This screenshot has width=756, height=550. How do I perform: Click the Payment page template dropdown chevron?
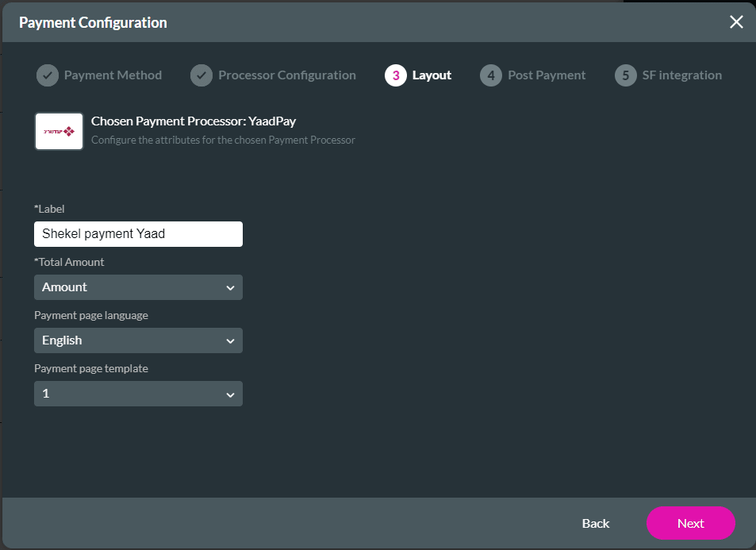pyautogui.click(x=231, y=394)
